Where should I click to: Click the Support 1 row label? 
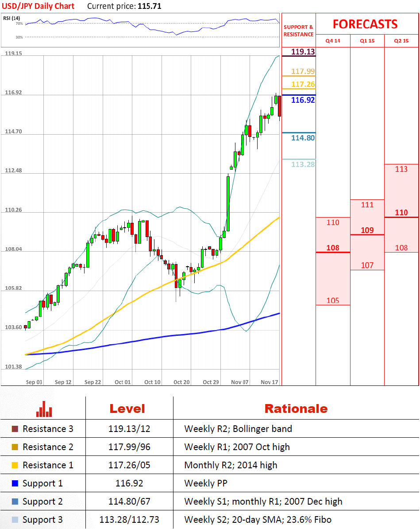click(x=42, y=483)
